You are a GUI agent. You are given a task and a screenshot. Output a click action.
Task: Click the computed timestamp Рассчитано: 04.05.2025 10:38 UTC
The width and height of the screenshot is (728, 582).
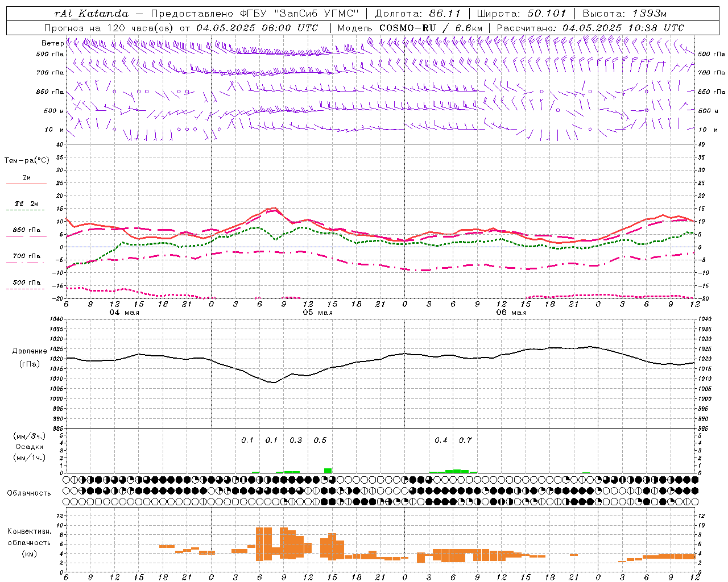click(590, 28)
